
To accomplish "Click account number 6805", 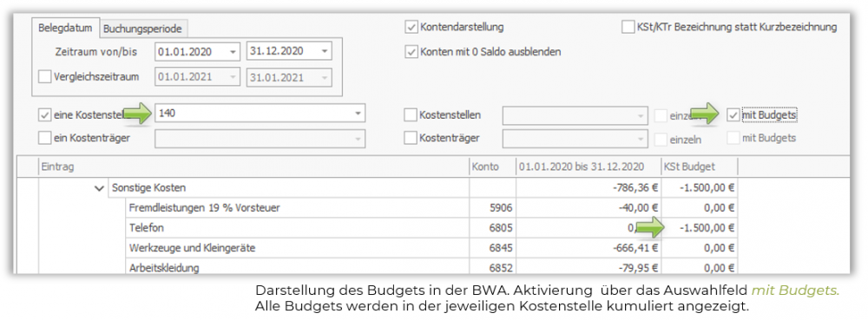I will [x=502, y=228].
